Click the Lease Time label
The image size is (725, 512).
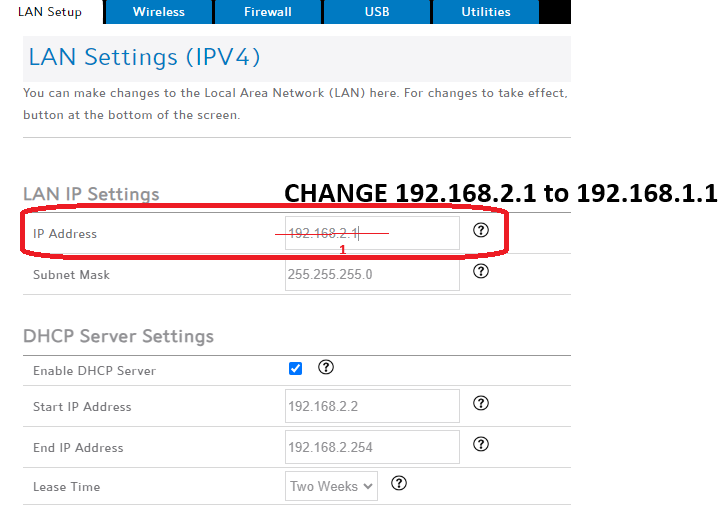(67, 487)
